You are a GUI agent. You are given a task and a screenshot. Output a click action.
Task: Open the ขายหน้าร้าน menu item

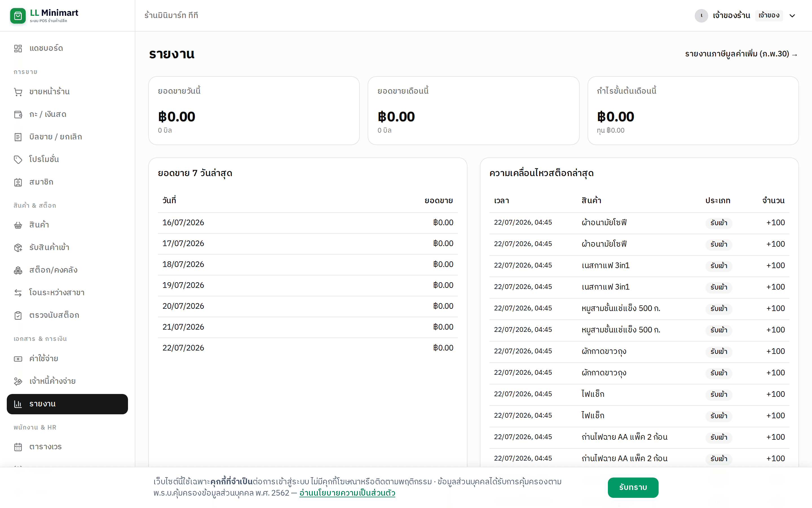67,92
